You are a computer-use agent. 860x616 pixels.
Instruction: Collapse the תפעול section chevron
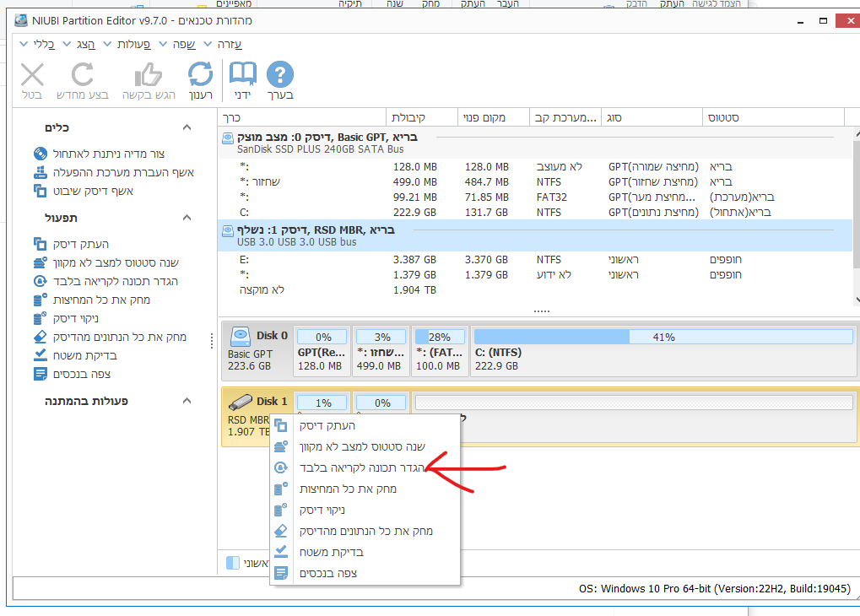coord(187,218)
